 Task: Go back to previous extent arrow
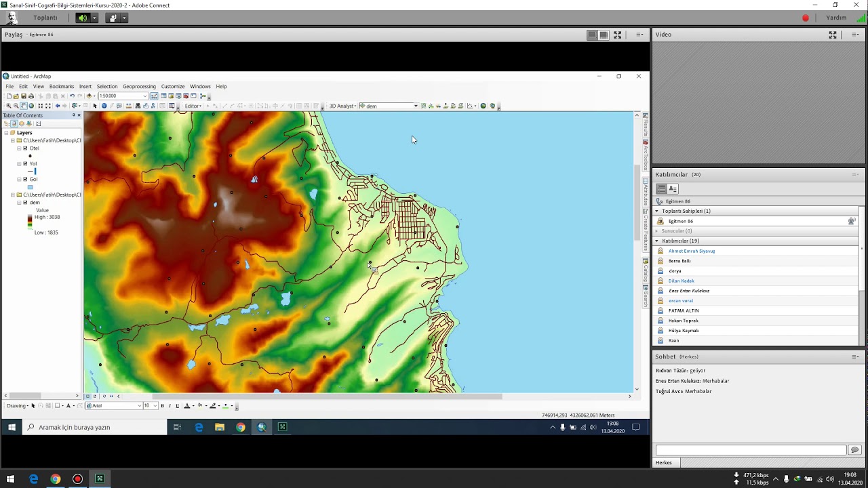pyautogui.click(x=58, y=106)
